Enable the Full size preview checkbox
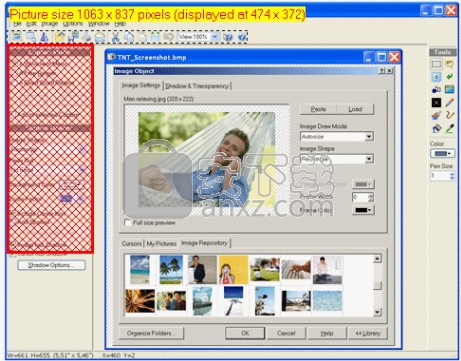Image resolution: width=461 pixels, height=361 pixels. click(127, 223)
